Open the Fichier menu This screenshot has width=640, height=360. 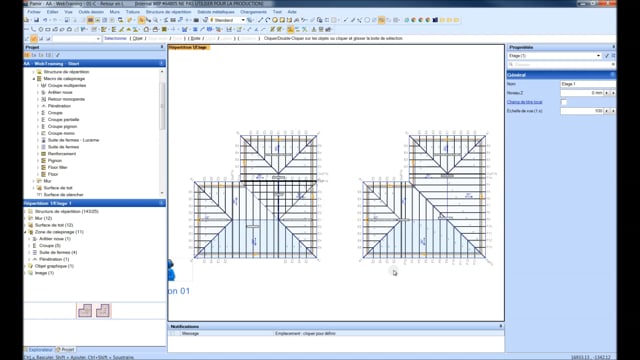(34, 12)
